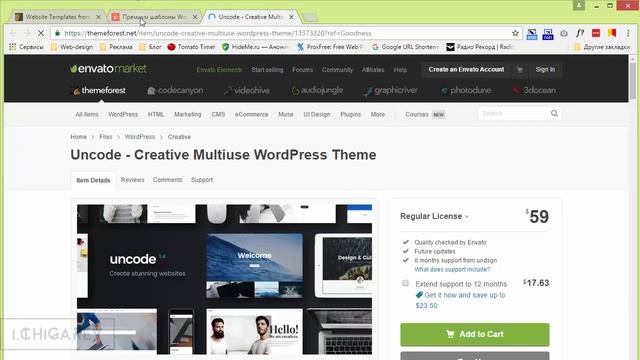Screen dimensions: 640x360
Task: Open the Web-design bookmark folder
Action: [72, 47]
